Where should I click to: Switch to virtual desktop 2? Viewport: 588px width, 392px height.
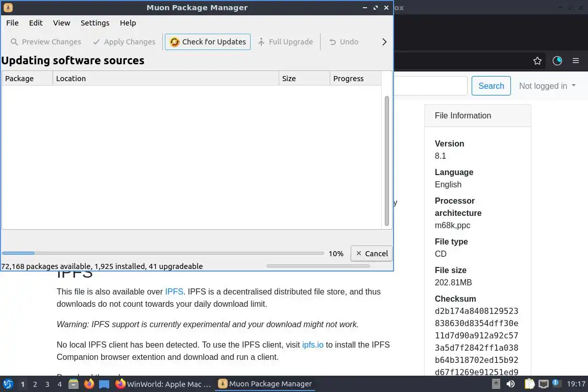(x=35, y=384)
